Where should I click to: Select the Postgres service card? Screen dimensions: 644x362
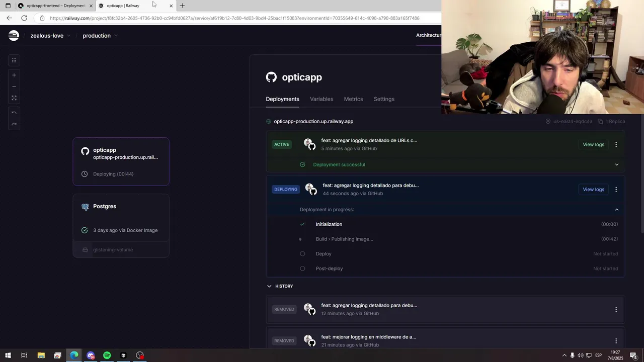[121, 218]
